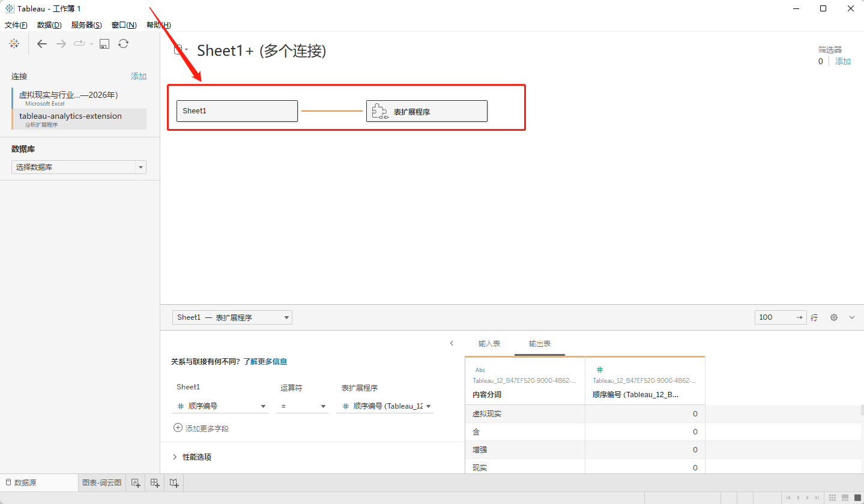
Task: Click the sheet sorter grid icon in status bar
Action: [x=832, y=498]
